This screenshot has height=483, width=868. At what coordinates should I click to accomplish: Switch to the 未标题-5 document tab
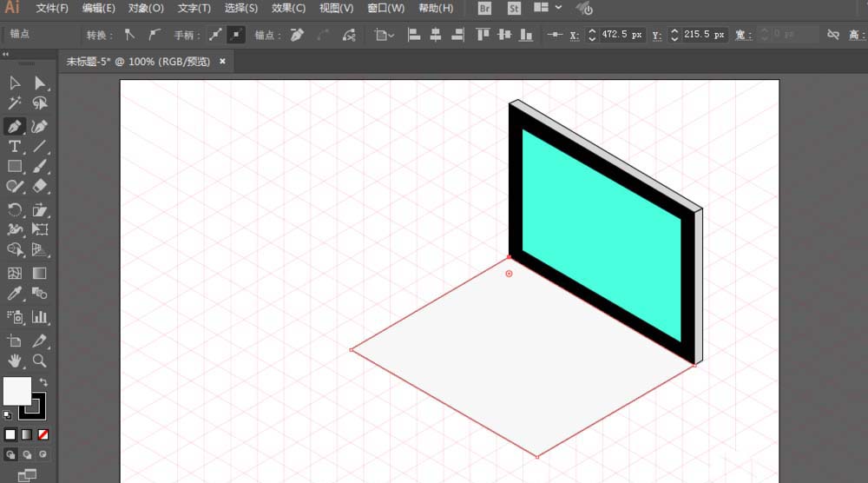[138, 62]
